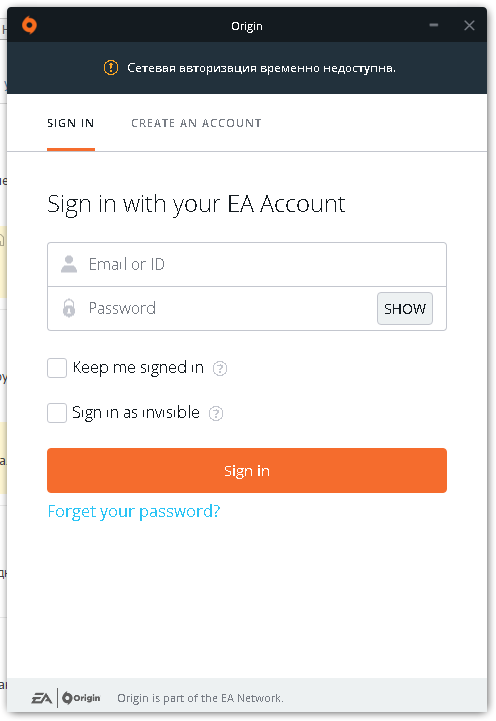Focus the Email or ID input field

tap(247, 264)
